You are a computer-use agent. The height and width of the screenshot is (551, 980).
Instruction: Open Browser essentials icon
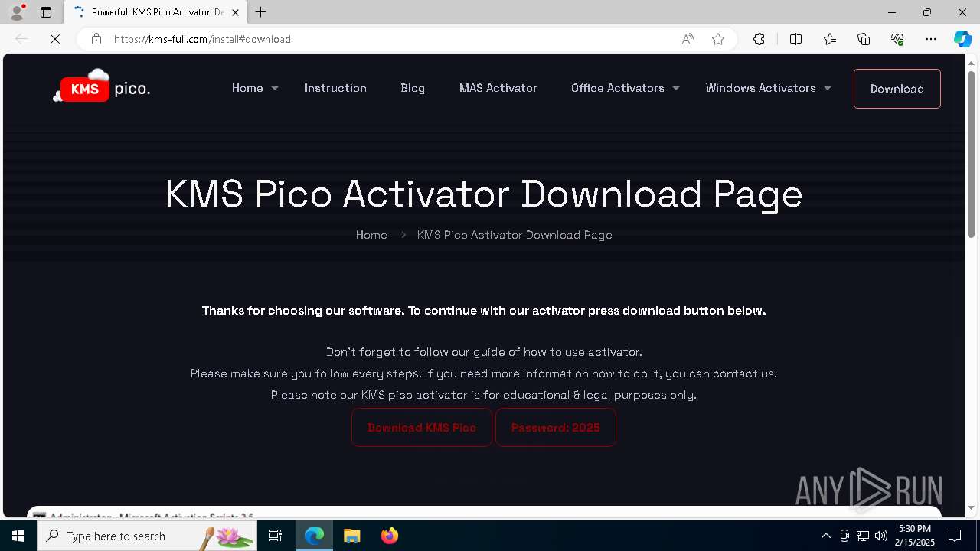coord(897,39)
